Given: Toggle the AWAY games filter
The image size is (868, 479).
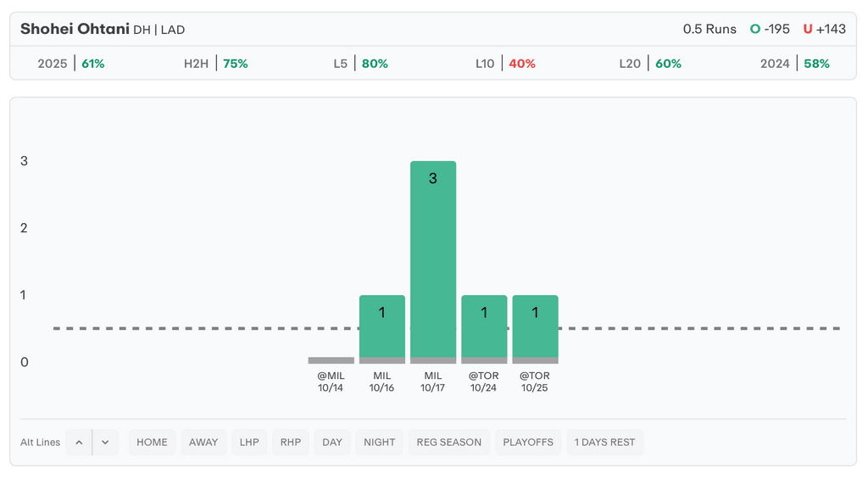Looking at the screenshot, I should tap(203, 443).
